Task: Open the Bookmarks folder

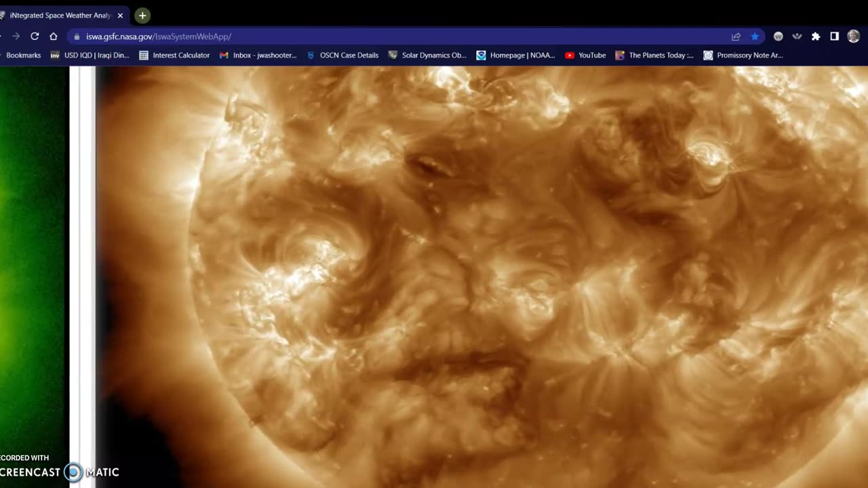Action: click(22, 56)
